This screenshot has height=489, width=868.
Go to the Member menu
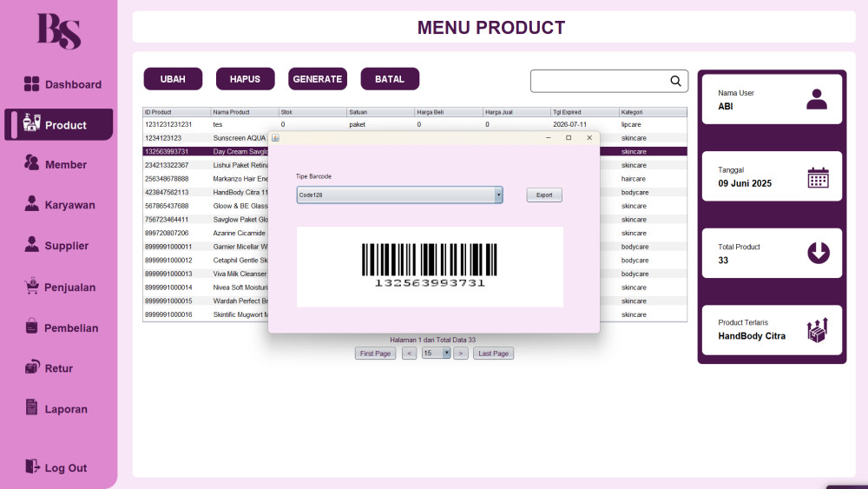click(66, 165)
